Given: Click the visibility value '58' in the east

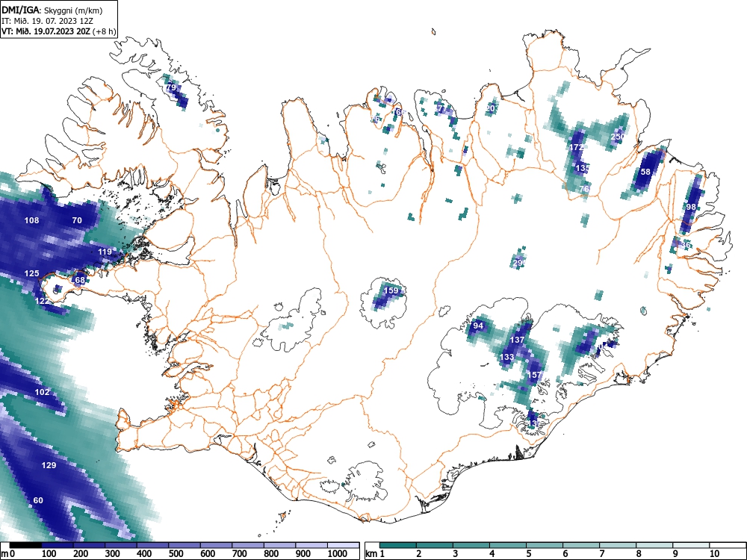Looking at the screenshot, I should [x=645, y=172].
